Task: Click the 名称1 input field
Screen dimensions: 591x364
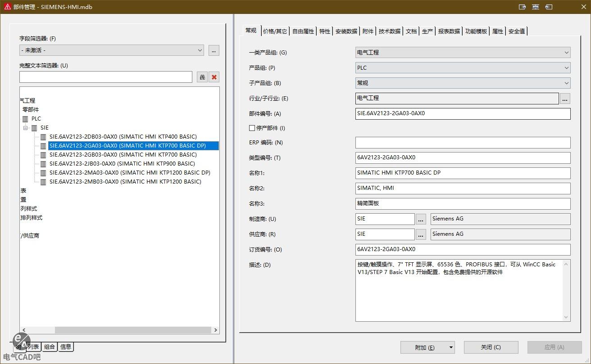Action: point(463,173)
